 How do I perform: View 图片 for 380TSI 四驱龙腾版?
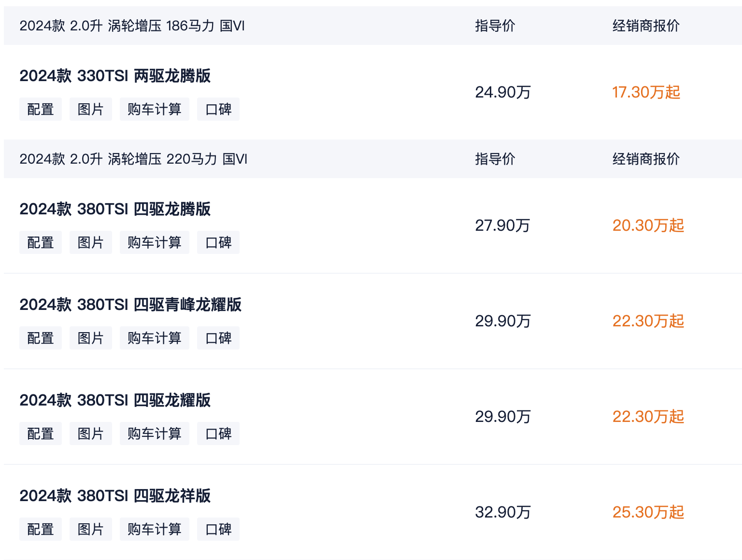91,242
